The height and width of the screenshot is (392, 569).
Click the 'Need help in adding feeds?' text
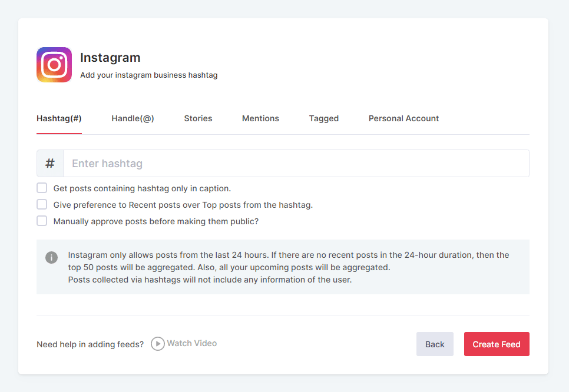[x=90, y=344]
